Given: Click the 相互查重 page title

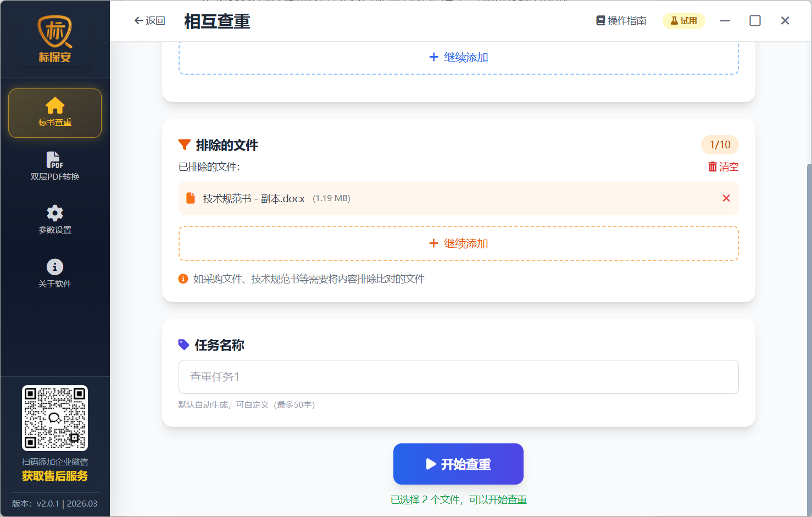Looking at the screenshot, I should (218, 21).
